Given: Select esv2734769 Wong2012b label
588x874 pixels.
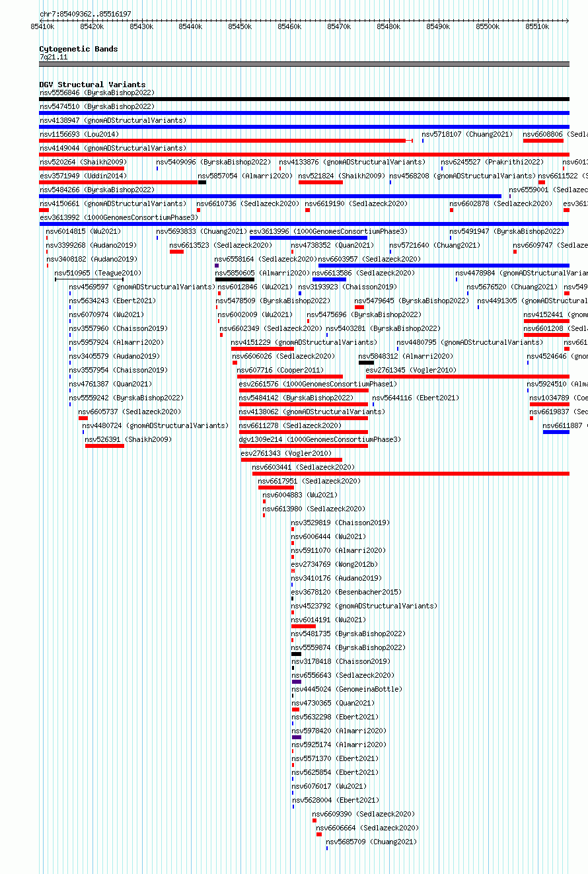Looking at the screenshot, I should (335, 564).
